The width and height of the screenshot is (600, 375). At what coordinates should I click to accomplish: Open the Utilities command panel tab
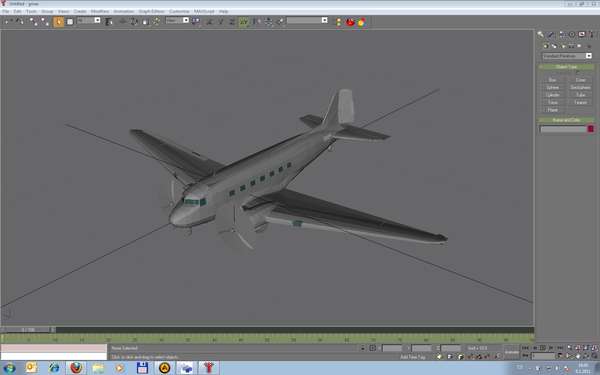[x=592, y=34]
